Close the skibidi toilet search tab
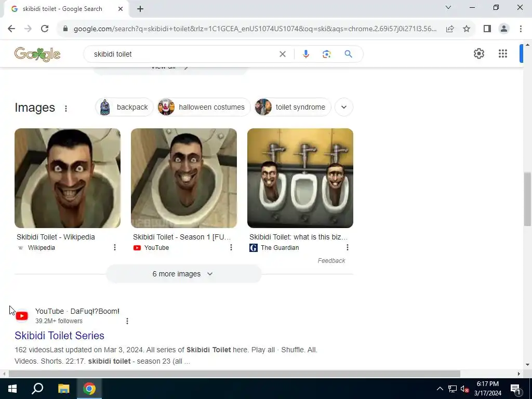 point(121,9)
